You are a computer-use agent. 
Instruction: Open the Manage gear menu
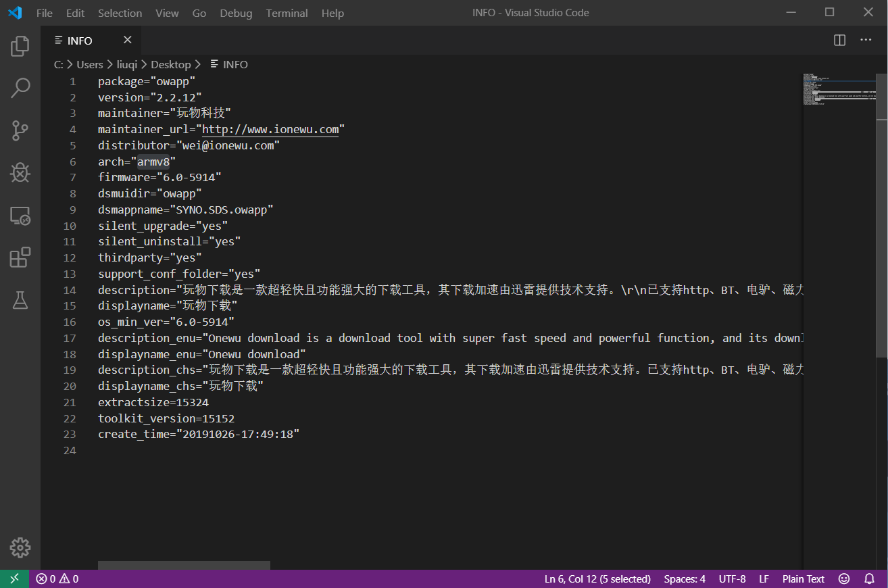[20, 547]
